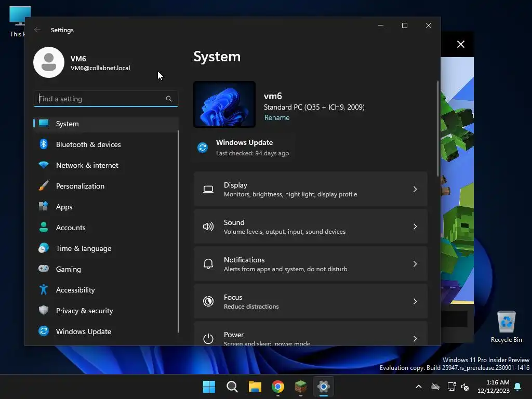Screen dimensions: 532x399
Task: Click the notification bell in system tray
Action: [x=517, y=387]
